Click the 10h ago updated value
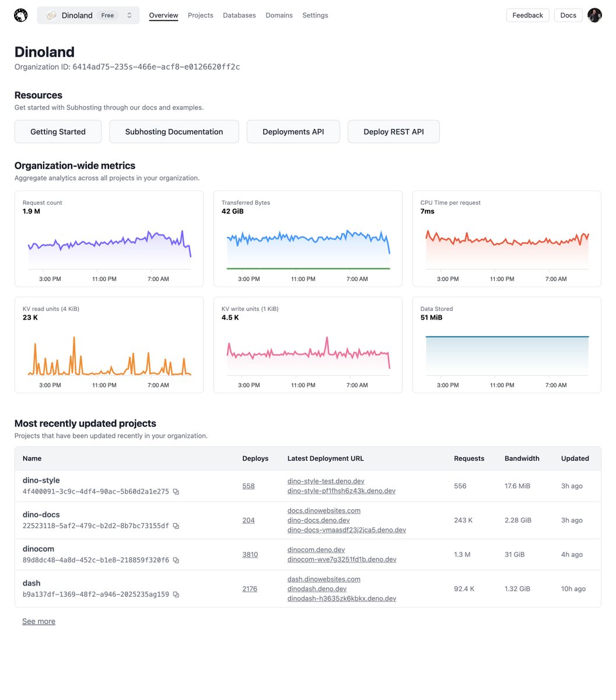The width and height of the screenshot is (616, 700). 573,589
